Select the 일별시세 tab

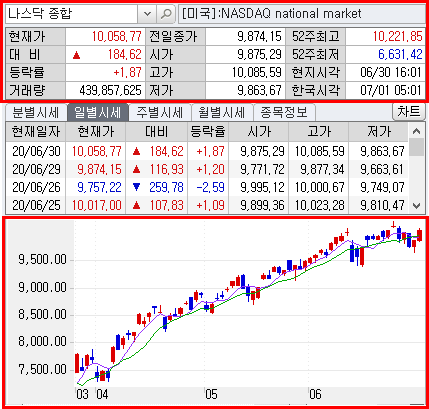point(98,112)
